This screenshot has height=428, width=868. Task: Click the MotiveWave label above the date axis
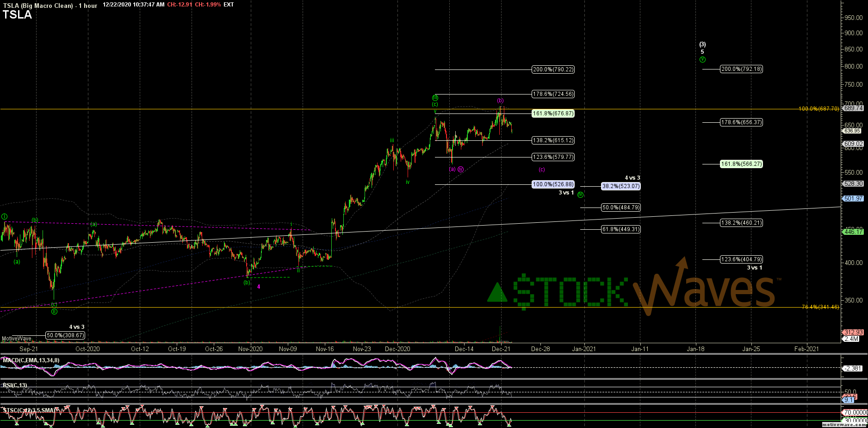coord(16,339)
